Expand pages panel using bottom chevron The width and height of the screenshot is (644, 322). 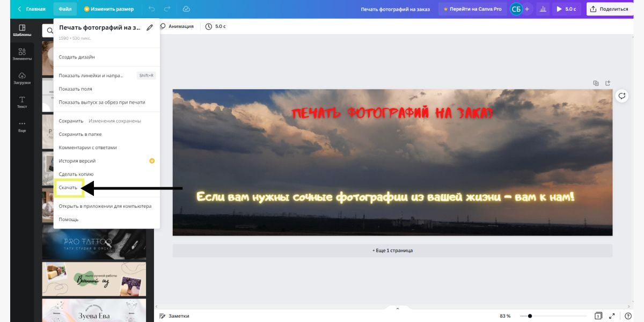398,309
